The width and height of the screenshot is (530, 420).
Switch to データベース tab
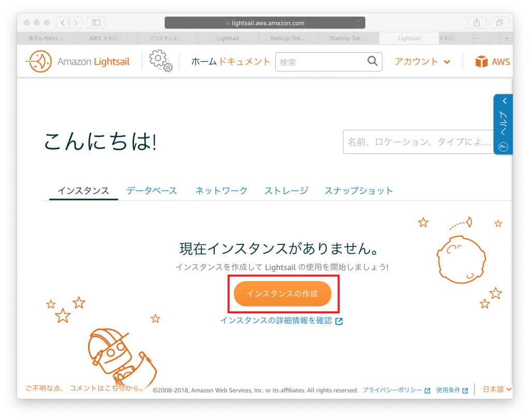pyautogui.click(x=152, y=191)
